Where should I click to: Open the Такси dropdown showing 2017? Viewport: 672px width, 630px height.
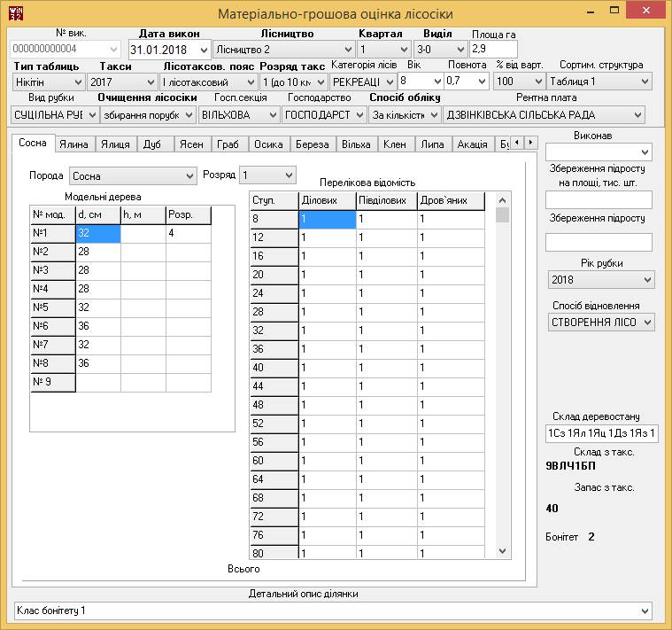coord(151,82)
